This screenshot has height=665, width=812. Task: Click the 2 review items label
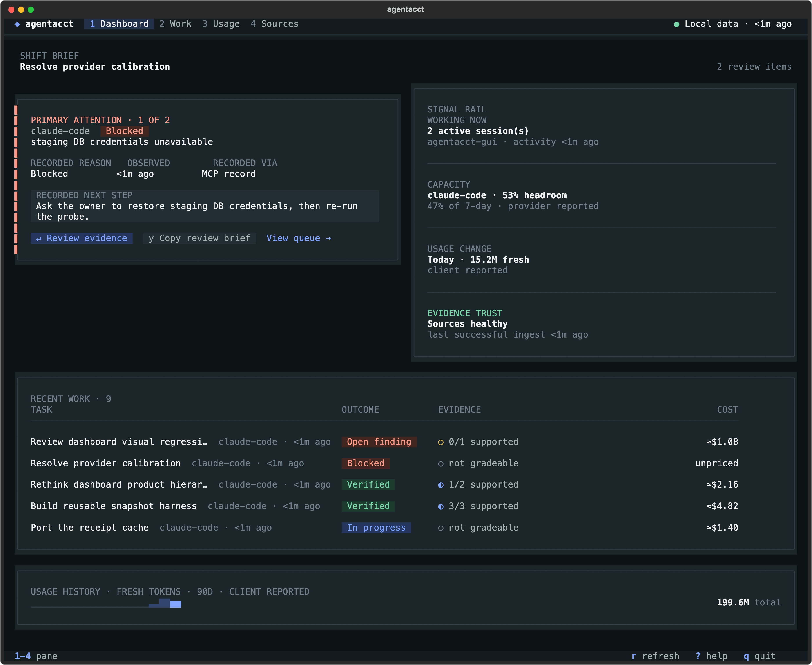754,67
